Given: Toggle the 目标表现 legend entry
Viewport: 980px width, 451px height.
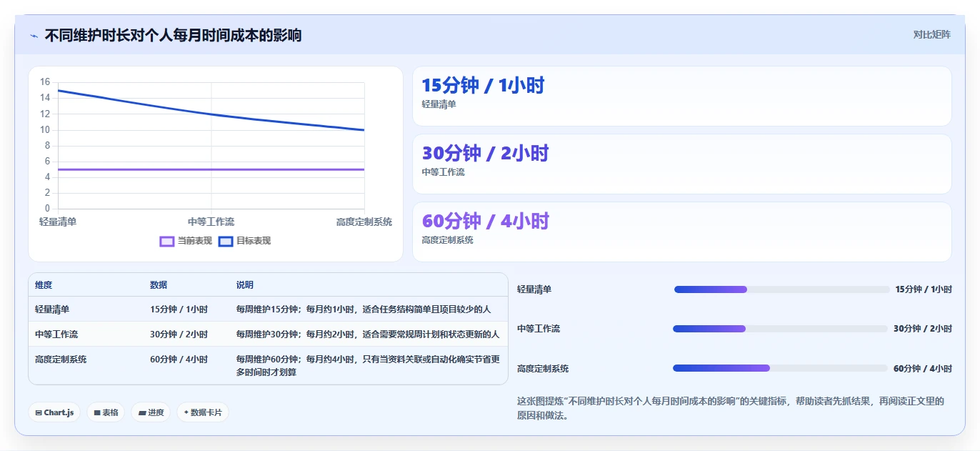Looking at the screenshot, I should 244,241.
